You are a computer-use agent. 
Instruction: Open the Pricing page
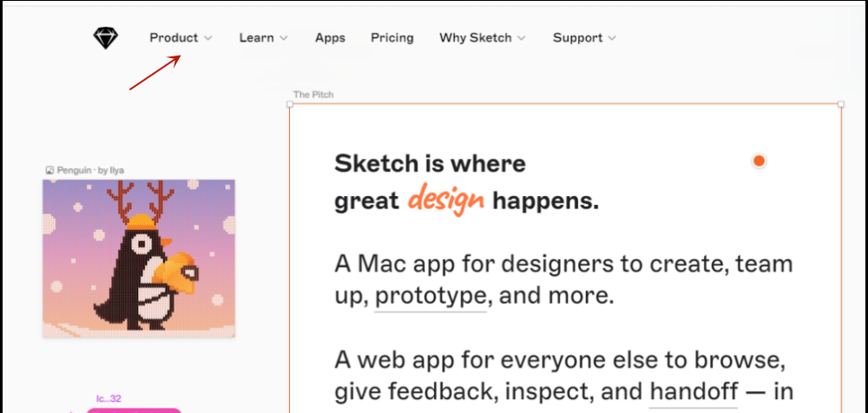pos(392,38)
